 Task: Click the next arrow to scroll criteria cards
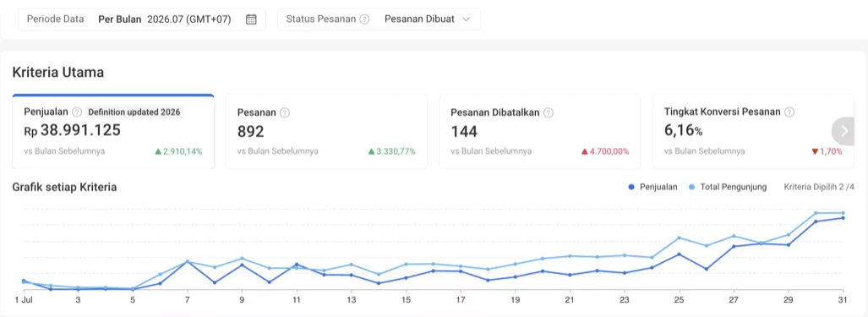pos(843,131)
